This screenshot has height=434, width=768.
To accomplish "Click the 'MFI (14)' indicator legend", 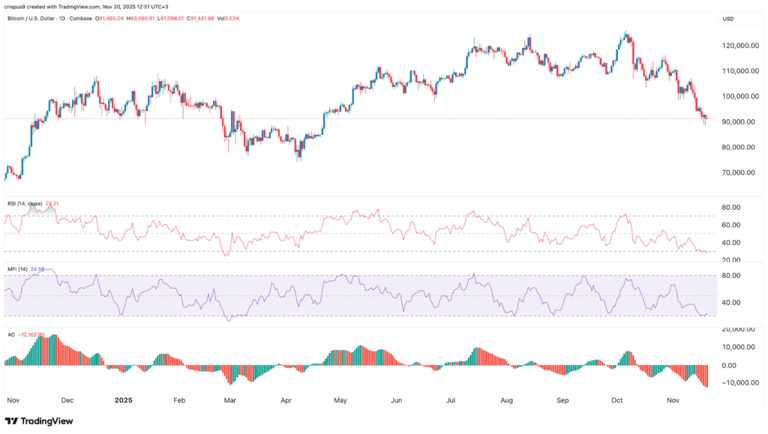I will pyautogui.click(x=18, y=269).
